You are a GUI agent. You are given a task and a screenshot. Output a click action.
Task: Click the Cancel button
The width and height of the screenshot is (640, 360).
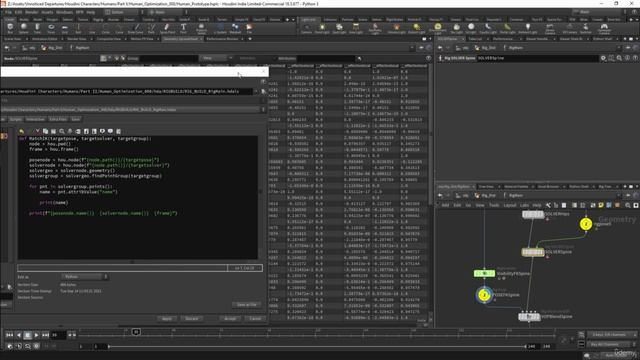255,318
